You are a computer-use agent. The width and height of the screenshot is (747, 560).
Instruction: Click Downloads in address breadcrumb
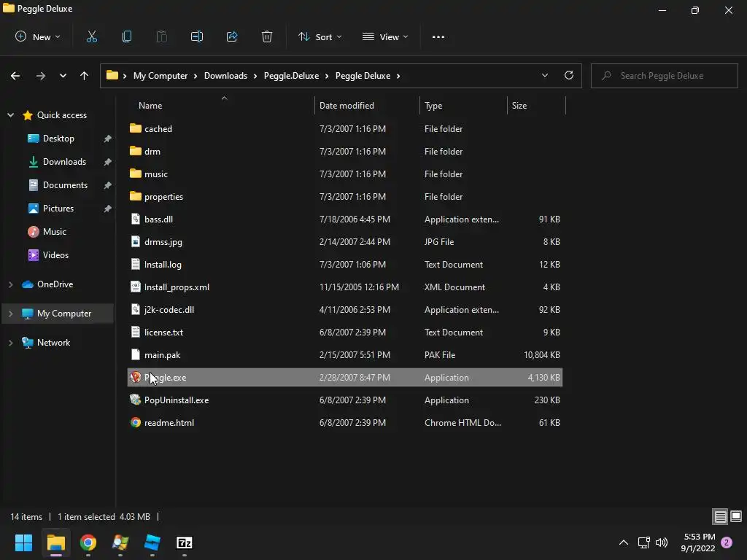click(226, 76)
